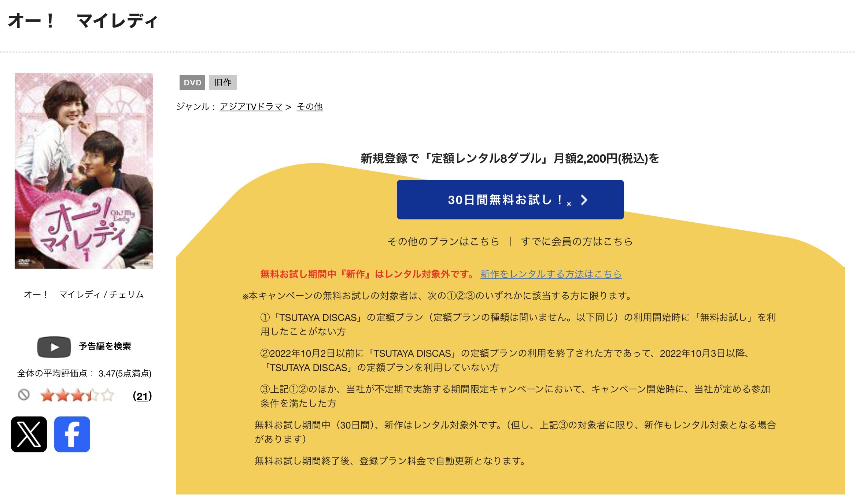
Task: Click 予告編を検索 text link
Action: [x=105, y=346]
